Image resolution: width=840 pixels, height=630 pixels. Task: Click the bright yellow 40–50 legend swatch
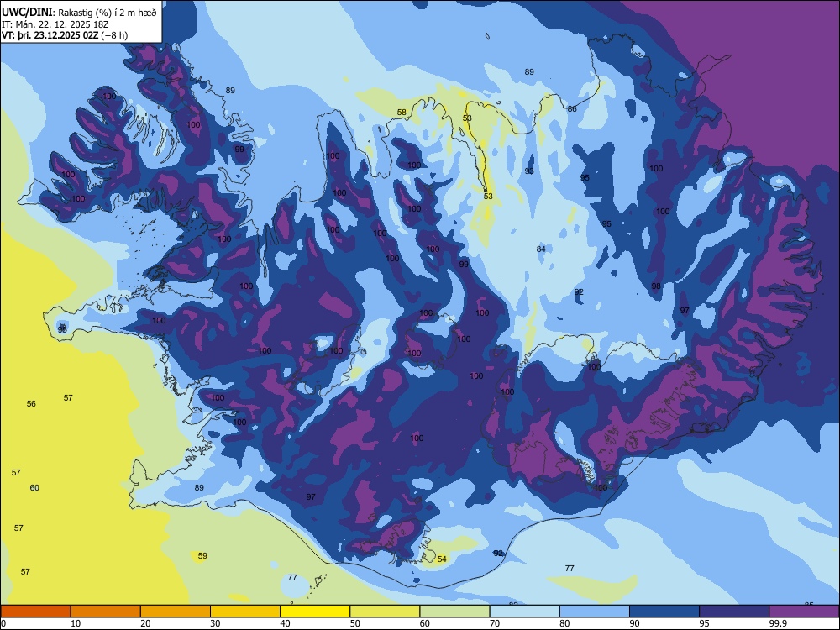[x=315, y=612]
